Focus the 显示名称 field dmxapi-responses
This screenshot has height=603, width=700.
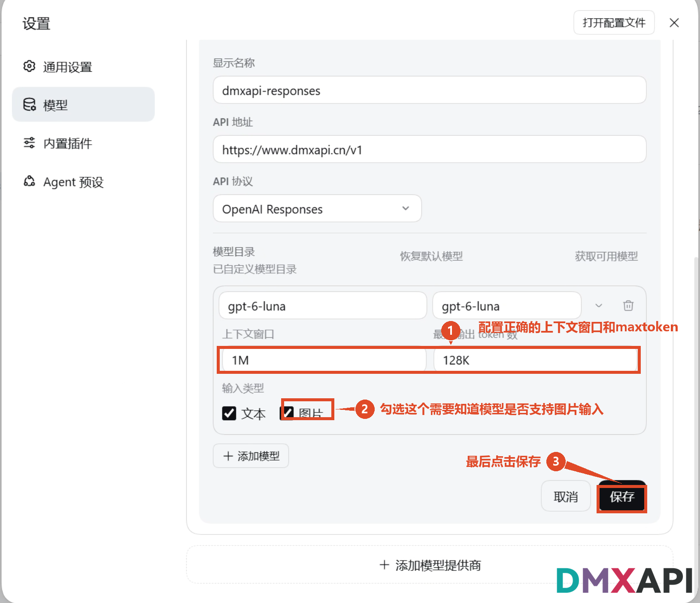(x=430, y=90)
